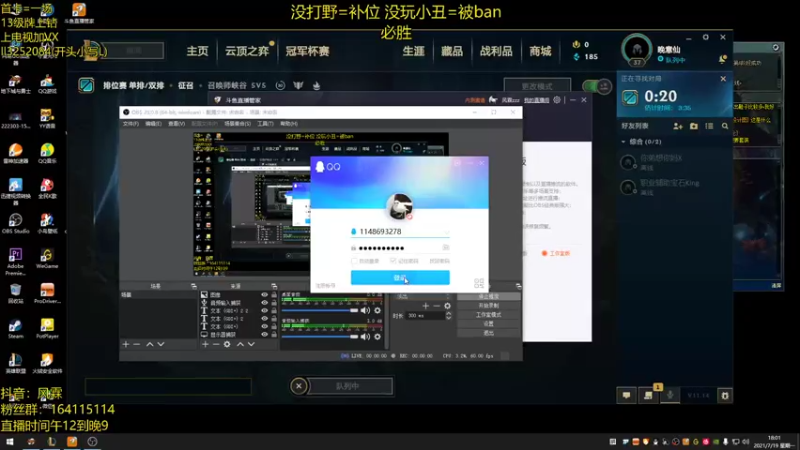Toggle the party open switch beside 更改模式
The image size is (800, 450).
597,86
